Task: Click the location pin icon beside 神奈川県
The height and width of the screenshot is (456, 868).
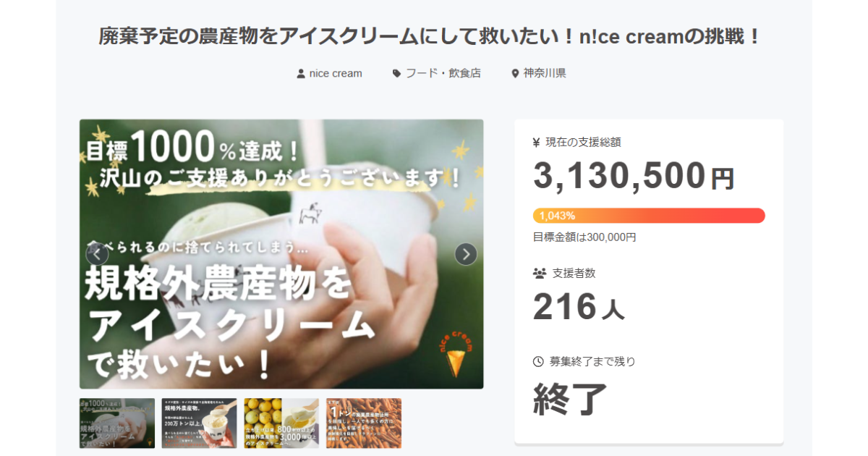Action: (515, 74)
